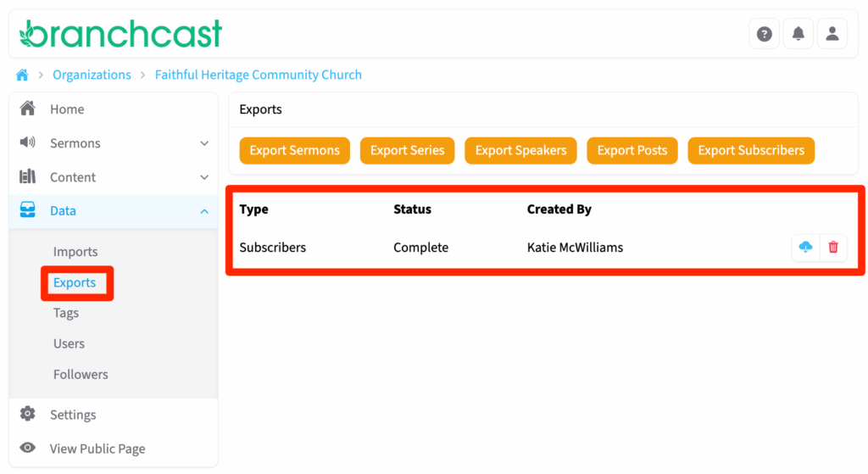Download the Subscribers export file
The image size is (868, 474).
[x=805, y=247]
